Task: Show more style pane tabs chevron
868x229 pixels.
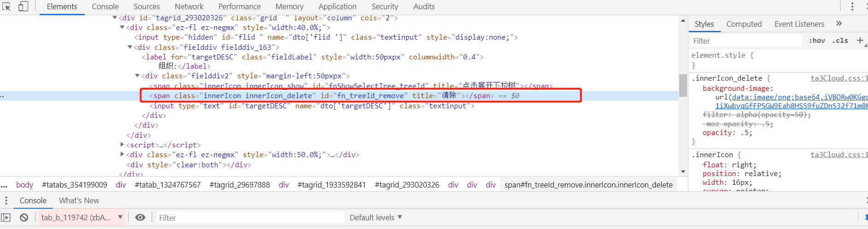Action: coord(839,23)
